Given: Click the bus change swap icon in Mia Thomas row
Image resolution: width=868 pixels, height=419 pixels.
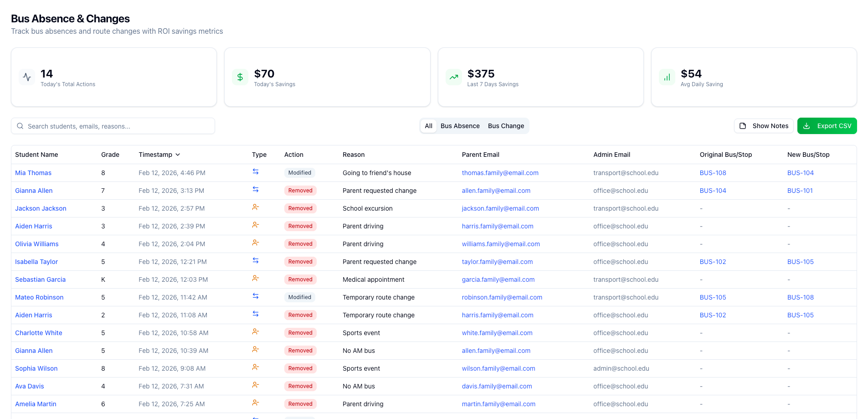Looking at the screenshot, I should 256,172.
